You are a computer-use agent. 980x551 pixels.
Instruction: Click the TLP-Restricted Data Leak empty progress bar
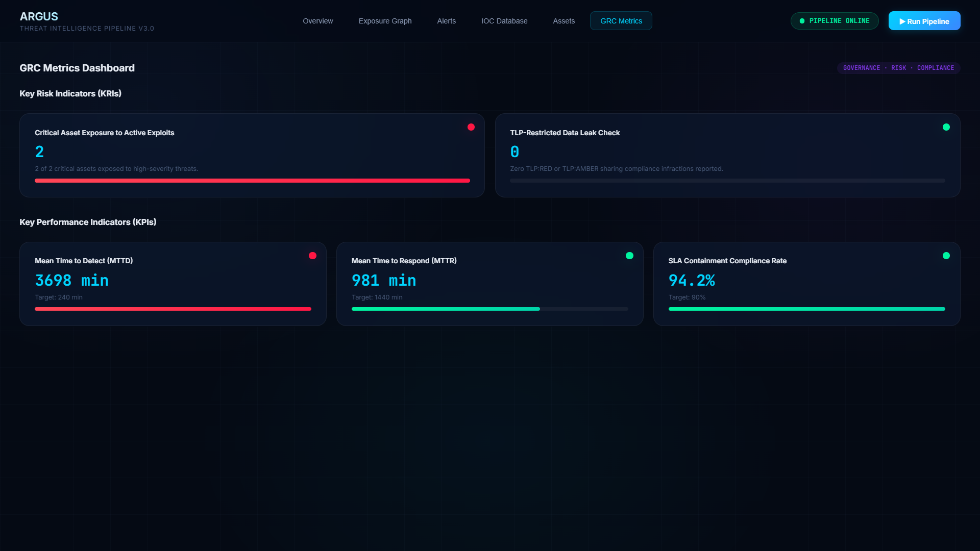tap(727, 181)
